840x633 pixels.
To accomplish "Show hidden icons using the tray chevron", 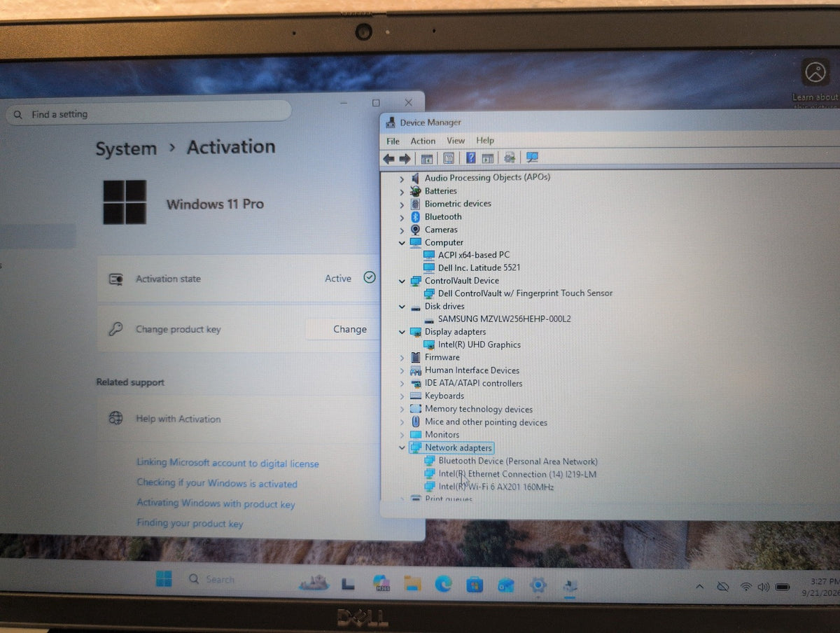I will click(699, 585).
